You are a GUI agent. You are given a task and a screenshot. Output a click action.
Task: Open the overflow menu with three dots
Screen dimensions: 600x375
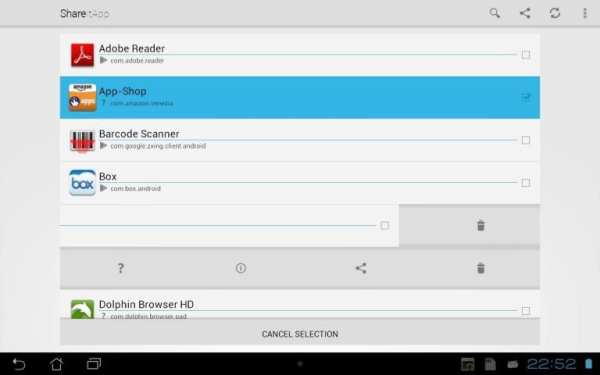[585, 13]
